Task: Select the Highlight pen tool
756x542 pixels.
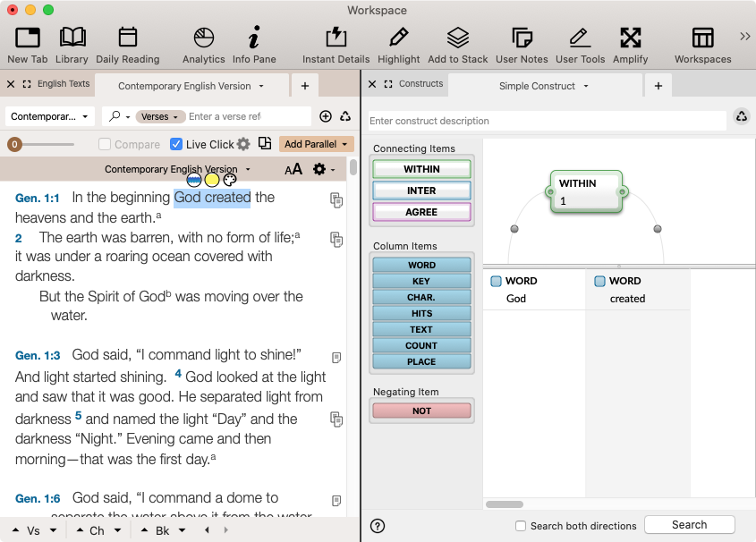Action: pyautogui.click(x=398, y=44)
